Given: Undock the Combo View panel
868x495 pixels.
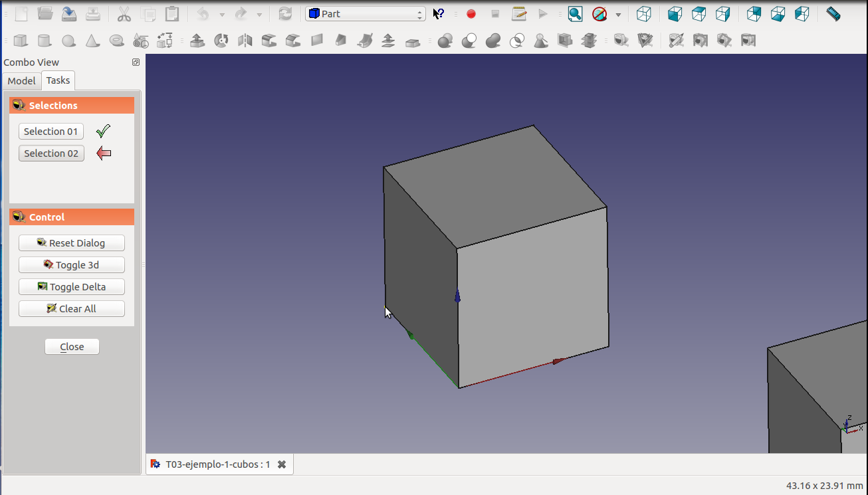Looking at the screenshot, I should click(136, 62).
